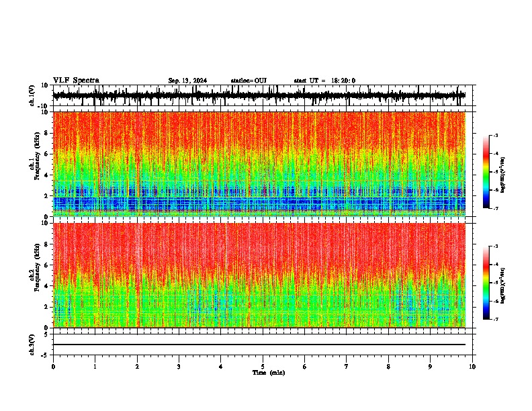Click time axis tick label "4"
This screenshot has height=411, width=532.
221,367
